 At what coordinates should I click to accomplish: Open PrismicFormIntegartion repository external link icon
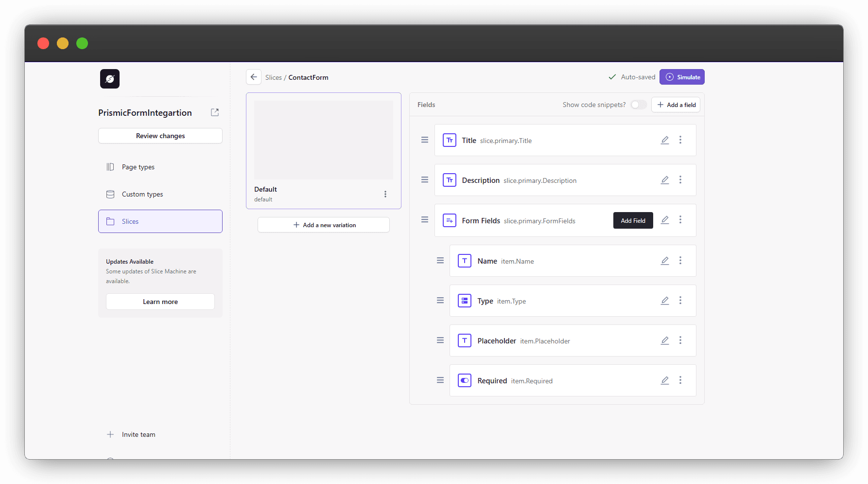click(215, 112)
